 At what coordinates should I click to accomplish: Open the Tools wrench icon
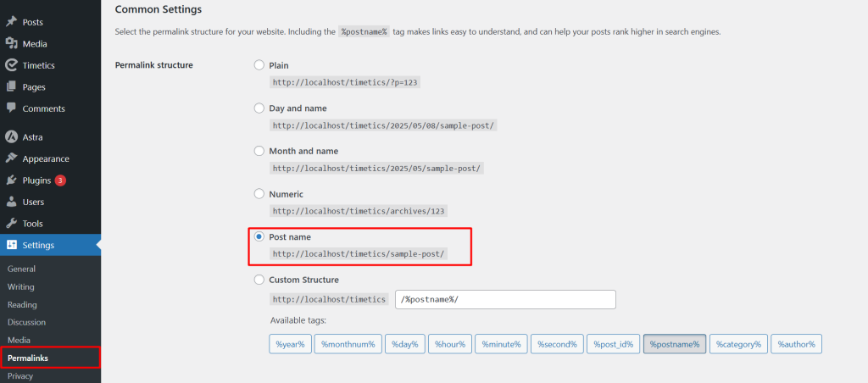(x=11, y=224)
